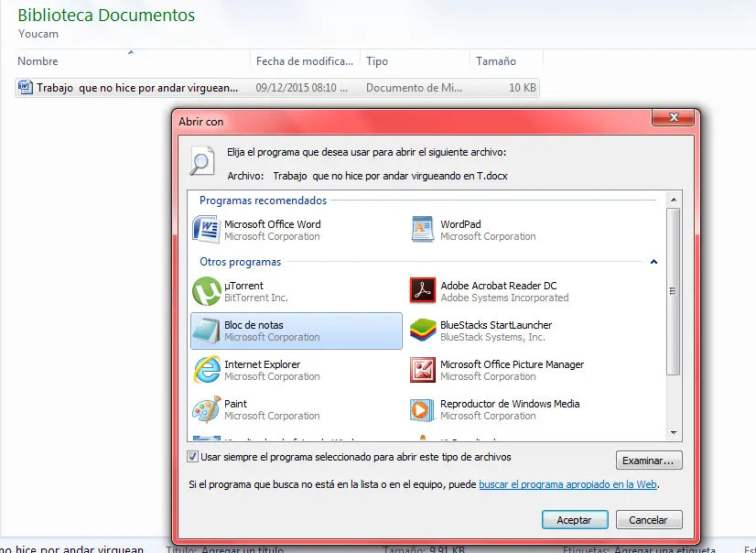Click 'Microsoft Office Picture Manager' name text
Viewport: 756px width, 553px height.
click(512, 364)
